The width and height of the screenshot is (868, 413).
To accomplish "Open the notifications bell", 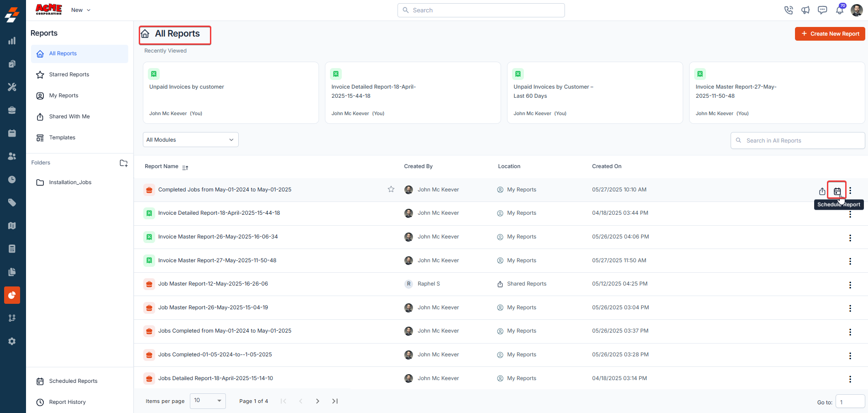I will 840,10.
